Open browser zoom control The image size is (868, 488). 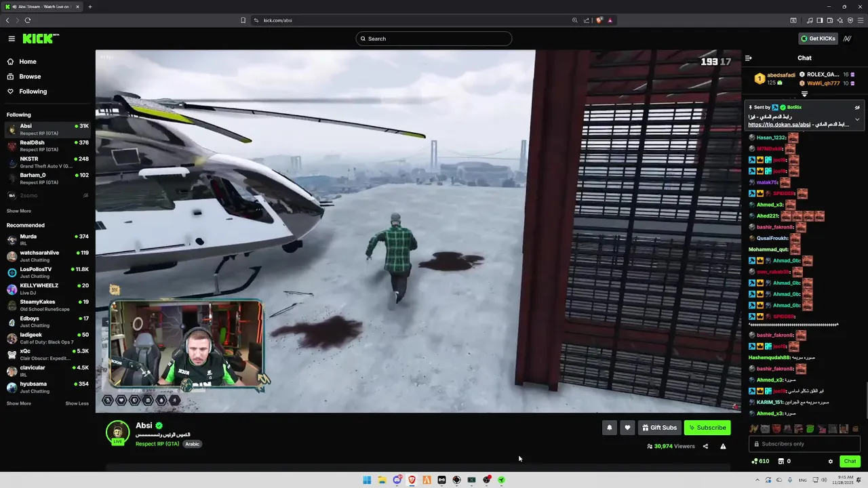(x=575, y=20)
